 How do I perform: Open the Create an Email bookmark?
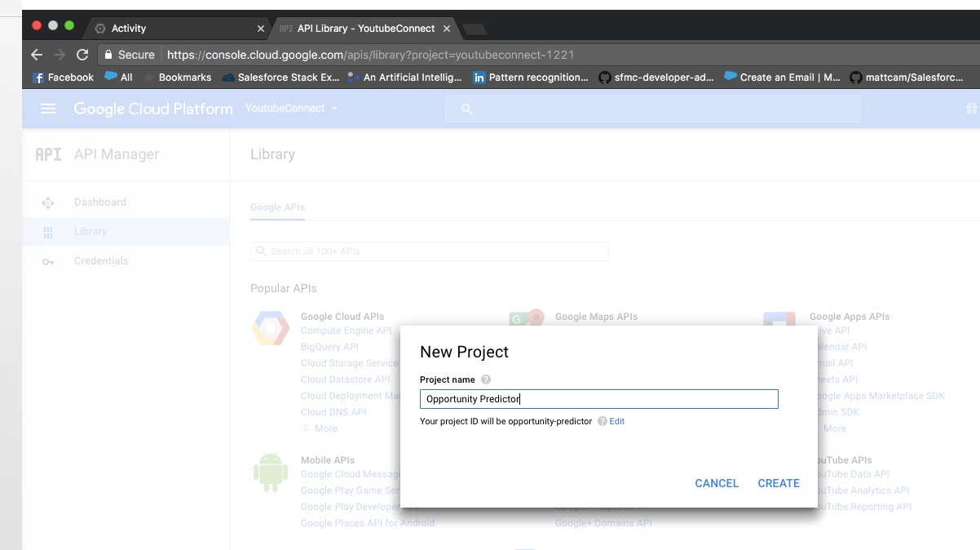point(783,78)
